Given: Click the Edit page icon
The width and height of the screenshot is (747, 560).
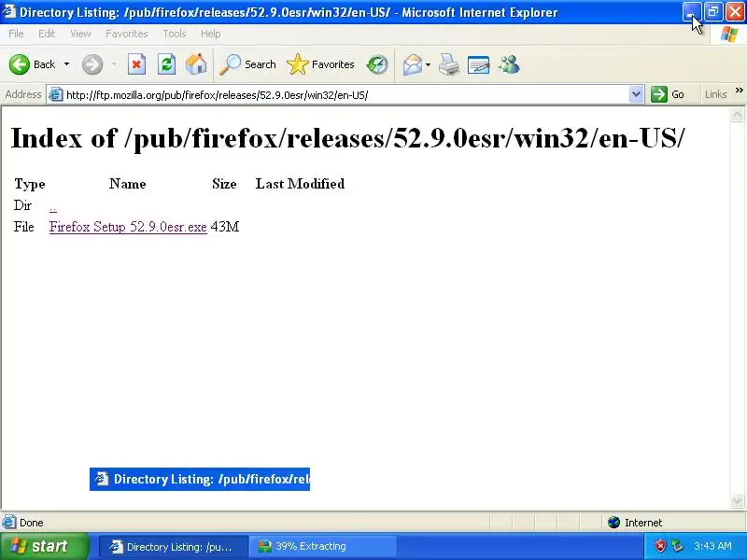Looking at the screenshot, I should tap(478, 64).
